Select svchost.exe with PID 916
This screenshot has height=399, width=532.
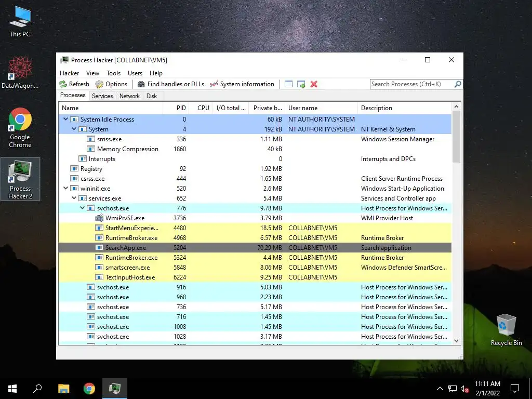click(x=255, y=287)
